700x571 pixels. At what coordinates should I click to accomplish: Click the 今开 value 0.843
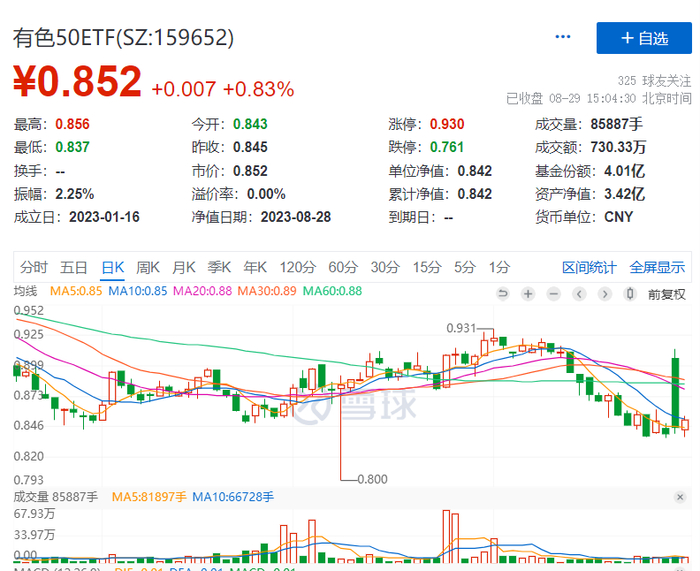(x=250, y=124)
